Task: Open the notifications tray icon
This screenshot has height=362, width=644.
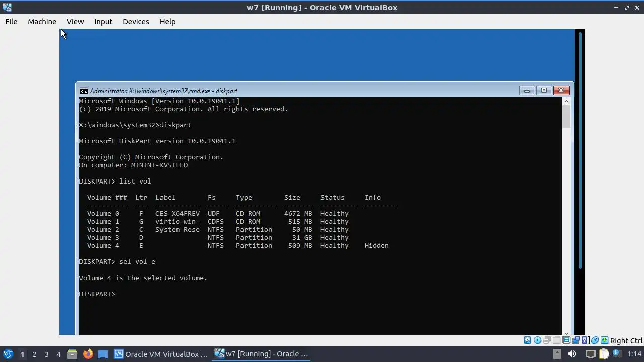Action: pyautogui.click(x=617, y=353)
